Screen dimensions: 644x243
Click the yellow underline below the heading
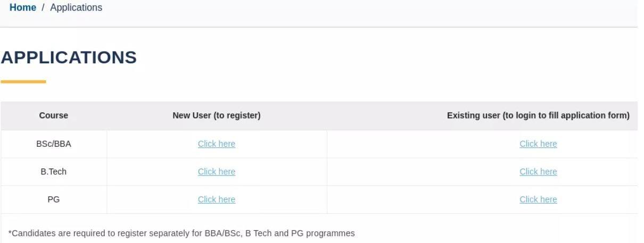[23, 82]
